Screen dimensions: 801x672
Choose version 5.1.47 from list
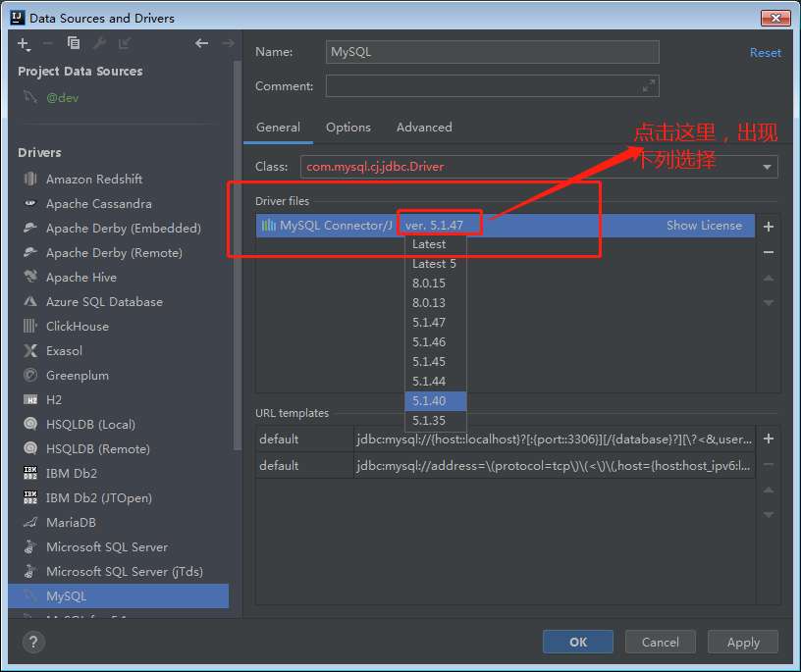(x=436, y=322)
